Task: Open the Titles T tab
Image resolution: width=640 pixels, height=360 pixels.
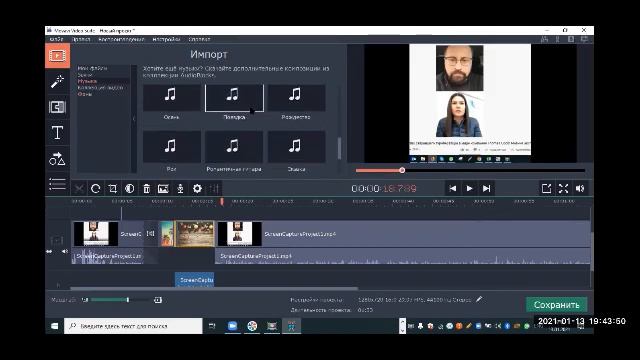Action: click(57, 133)
